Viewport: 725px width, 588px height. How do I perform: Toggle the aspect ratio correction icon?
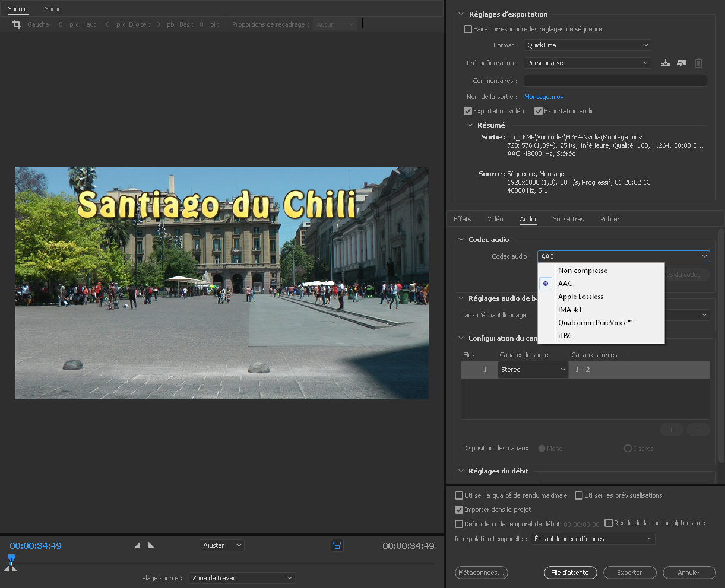point(337,545)
